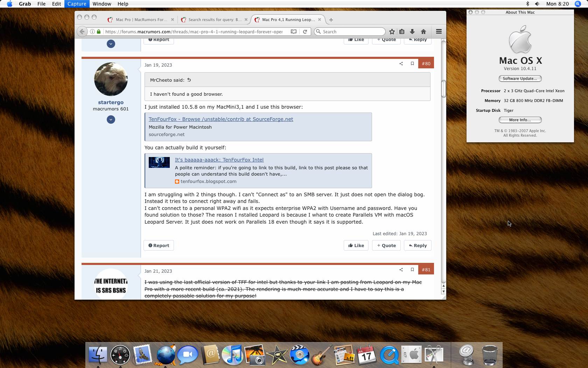
Task: Quote startergo's post #80
Action: [386, 245]
